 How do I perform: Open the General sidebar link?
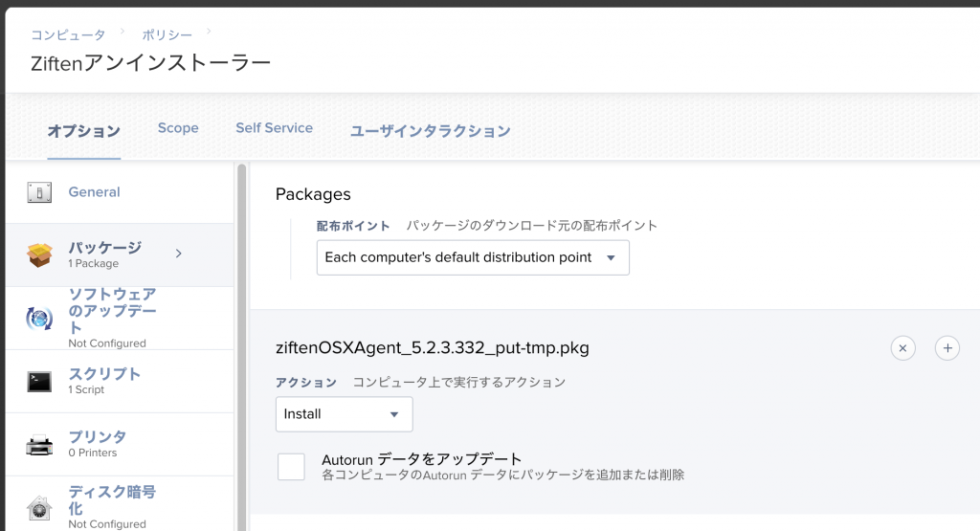coord(95,191)
